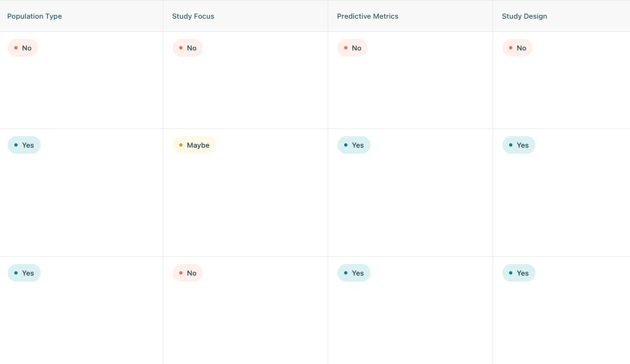This screenshot has width=630, height=364.
Task: Click the Predictive Metrics column header
Action: coord(368,16)
